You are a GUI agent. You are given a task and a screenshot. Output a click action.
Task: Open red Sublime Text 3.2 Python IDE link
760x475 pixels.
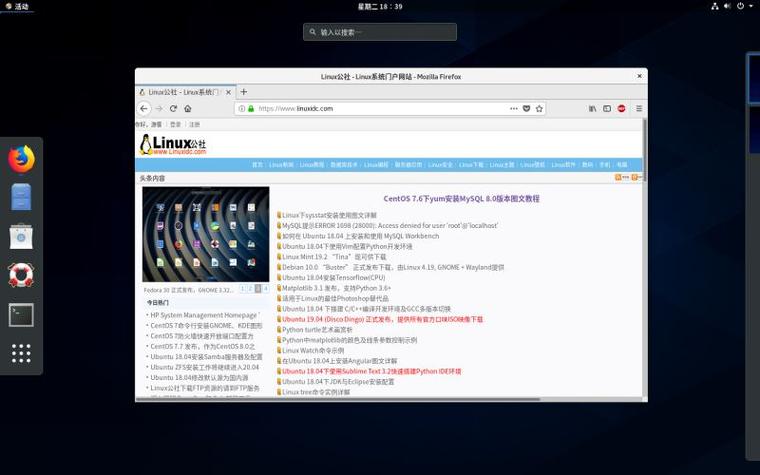pos(372,371)
